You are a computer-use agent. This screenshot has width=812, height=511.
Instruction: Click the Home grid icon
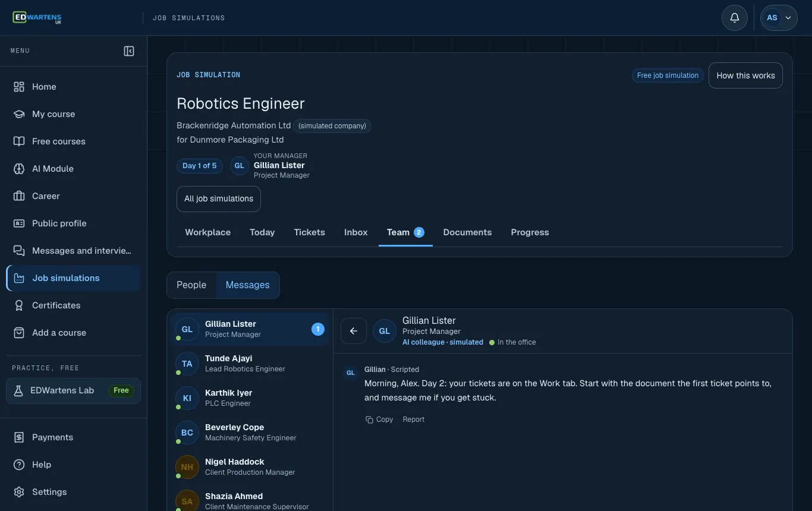coord(19,87)
